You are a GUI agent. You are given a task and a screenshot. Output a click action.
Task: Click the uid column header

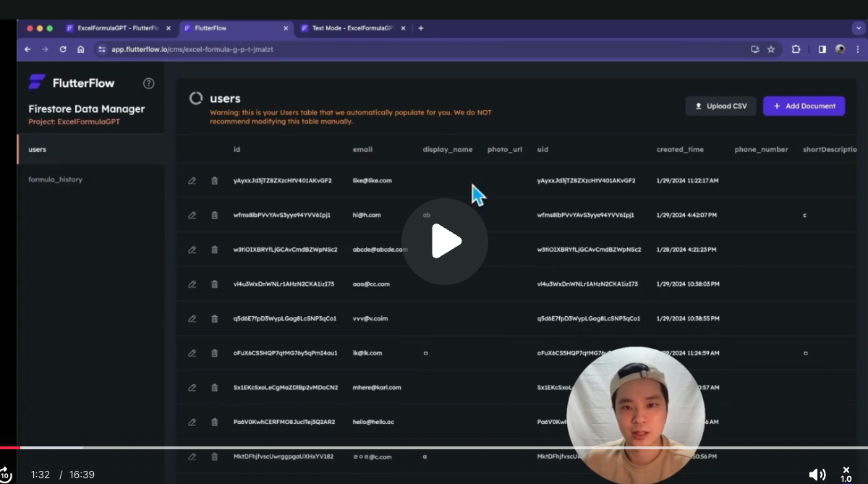pyautogui.click(x=542, y=149)
